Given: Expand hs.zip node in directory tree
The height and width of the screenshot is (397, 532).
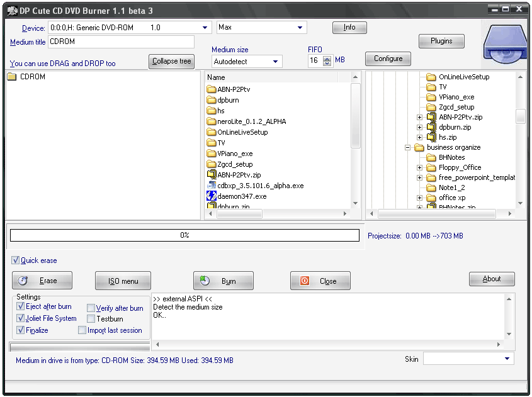Looking at the screenshot, I should (x=420, y=137).
